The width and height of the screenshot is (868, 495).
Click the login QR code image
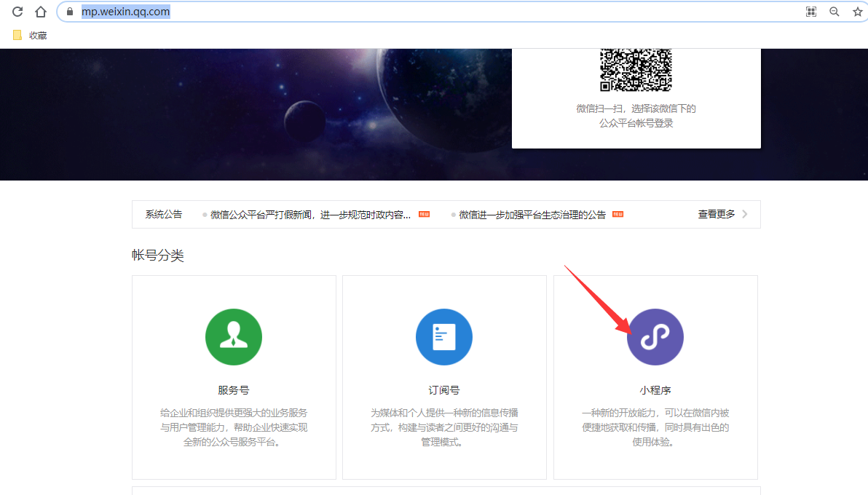coord(636,70)
